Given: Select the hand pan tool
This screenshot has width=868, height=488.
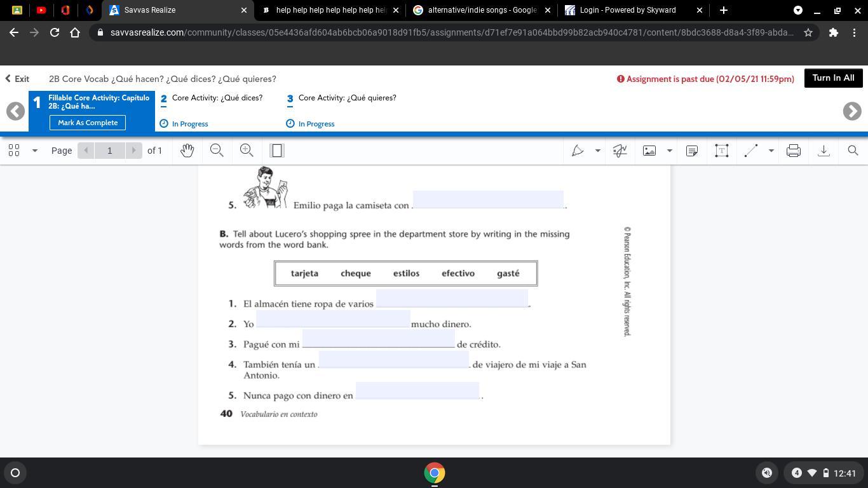Looking at the screenshot, I should point(187,151).
